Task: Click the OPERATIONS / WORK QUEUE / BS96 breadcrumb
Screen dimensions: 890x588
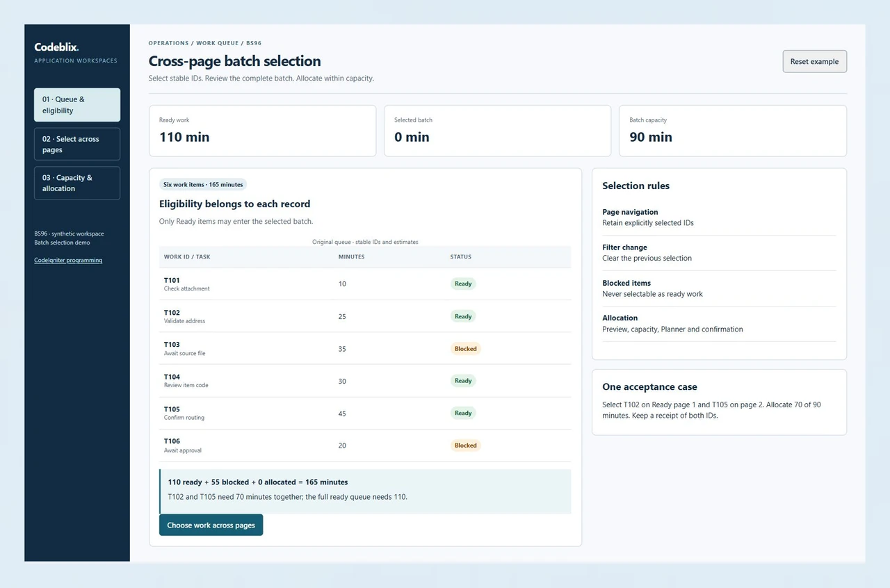Action: (x=205, y=43)
